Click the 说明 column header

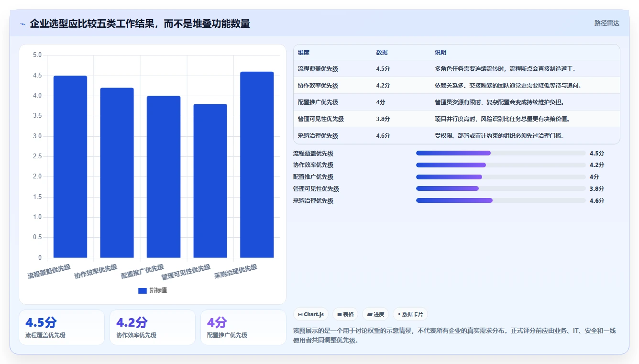tap(441, 53)
